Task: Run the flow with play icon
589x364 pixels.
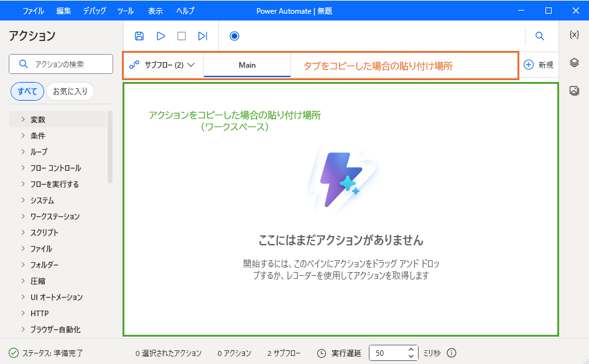Action: point(160,36)
